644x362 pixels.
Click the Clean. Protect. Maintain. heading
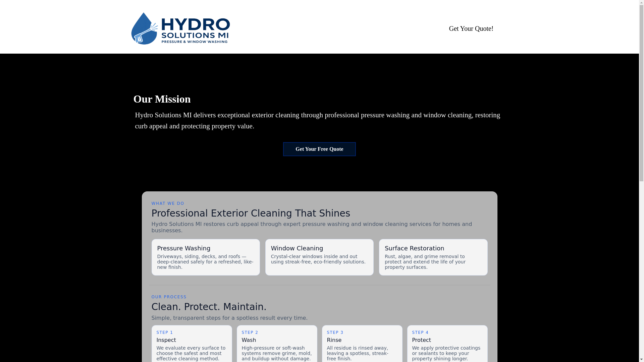pos(209,307)
